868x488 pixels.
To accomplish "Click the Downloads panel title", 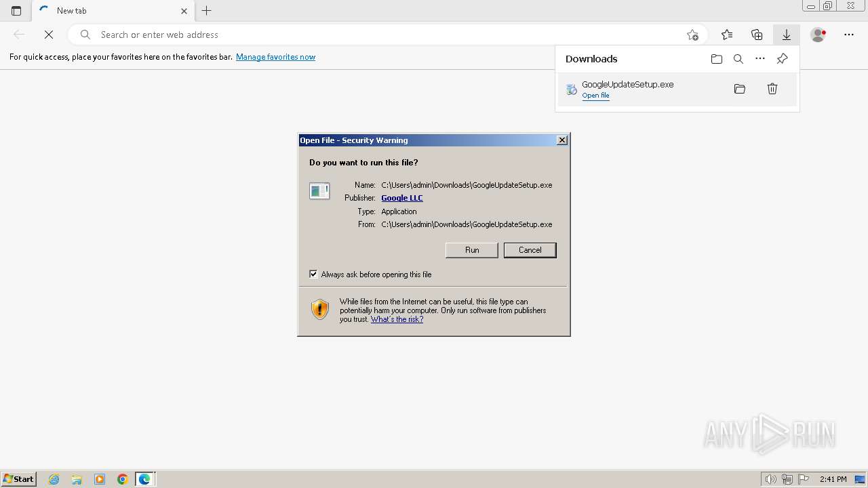I will click(x=591, y=59).
